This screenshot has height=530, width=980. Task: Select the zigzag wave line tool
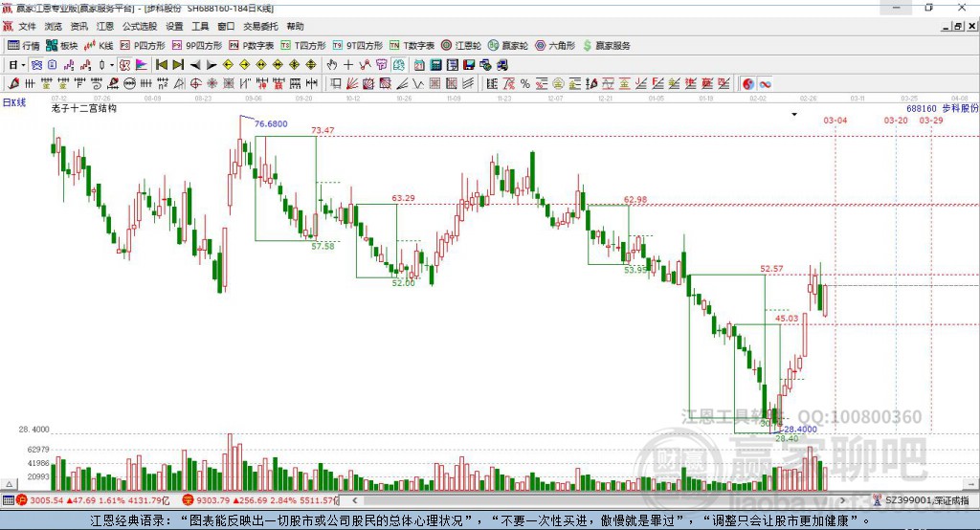[417, 84]
